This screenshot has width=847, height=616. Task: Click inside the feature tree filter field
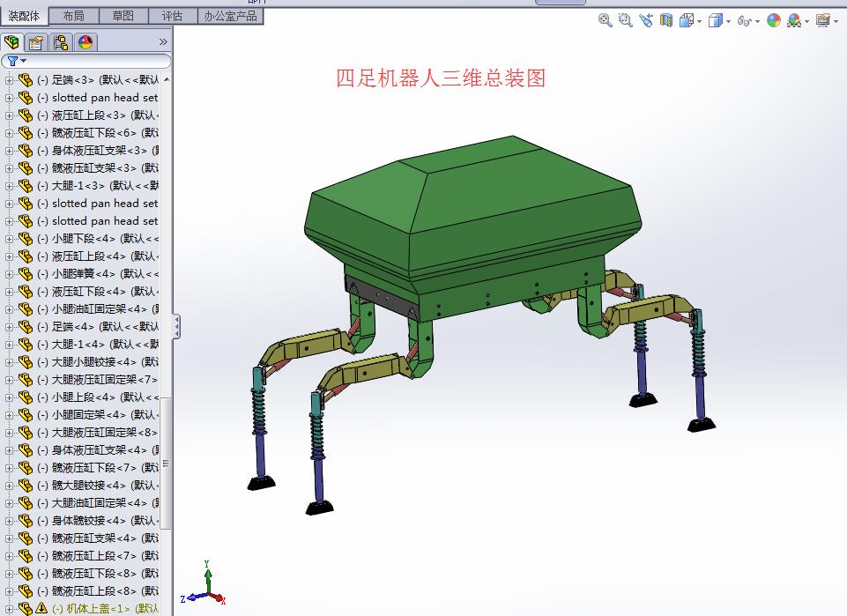click(x=86, y=61)
